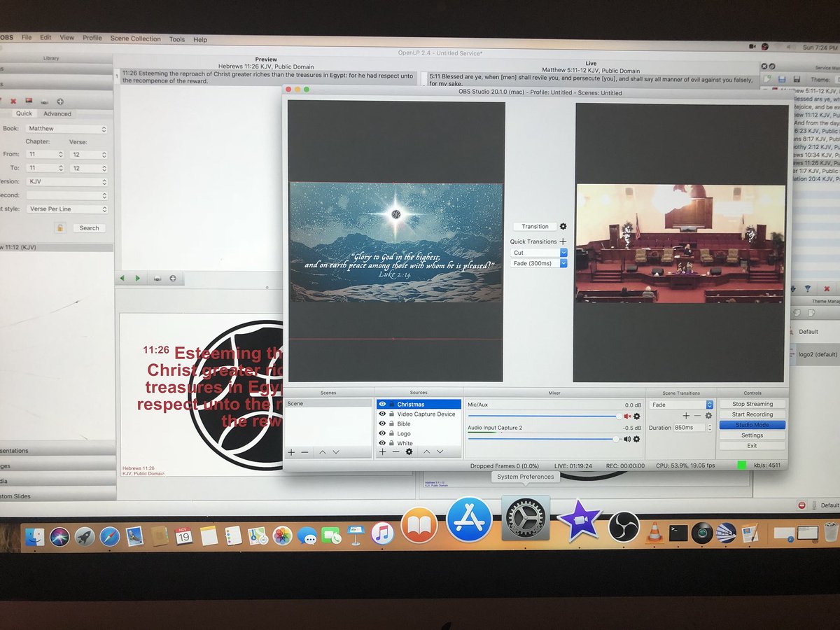Add a new quick transition
Image resolution: width=840 pixels, height=630 pixels.
(x=563, y=241)
